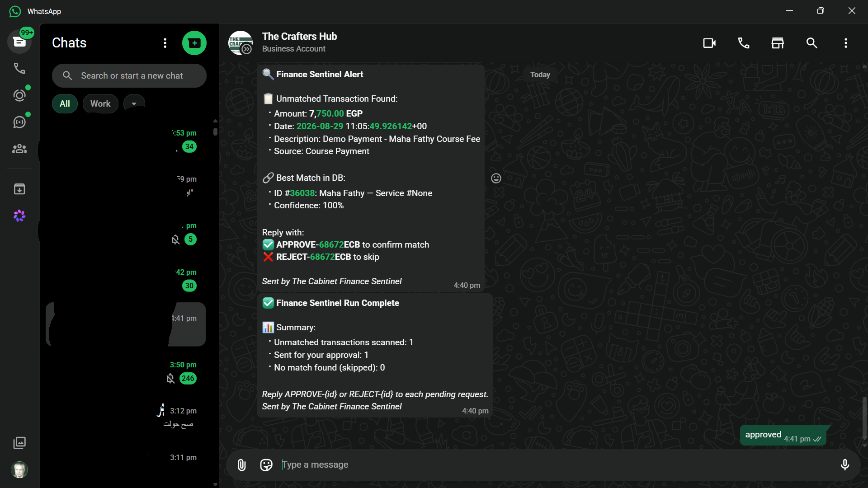Open conversation options menu (three dots)
The width and height of the screenshot is (868, 488).
(x=846, y=43)
